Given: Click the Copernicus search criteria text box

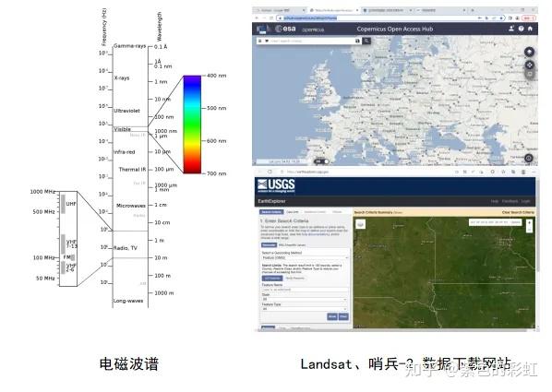Looking at the screenshot, I should [x=313, y=41].
